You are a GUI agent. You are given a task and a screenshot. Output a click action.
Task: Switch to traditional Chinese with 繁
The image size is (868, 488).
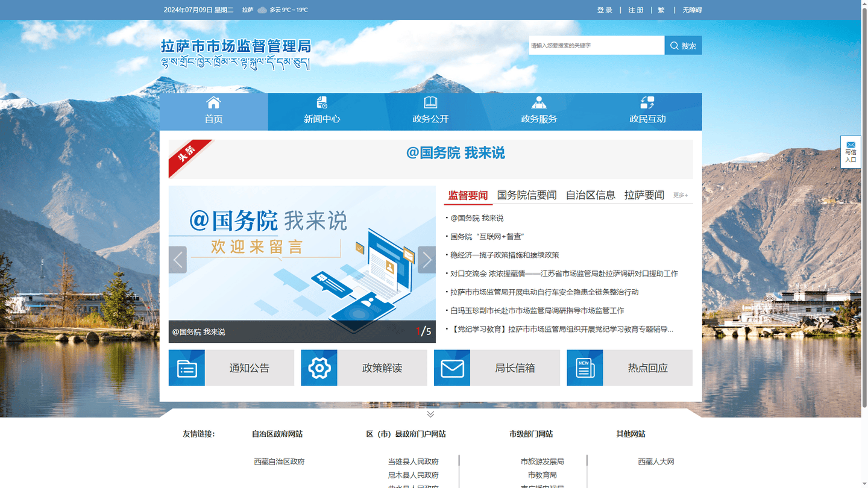coord(661,10)
